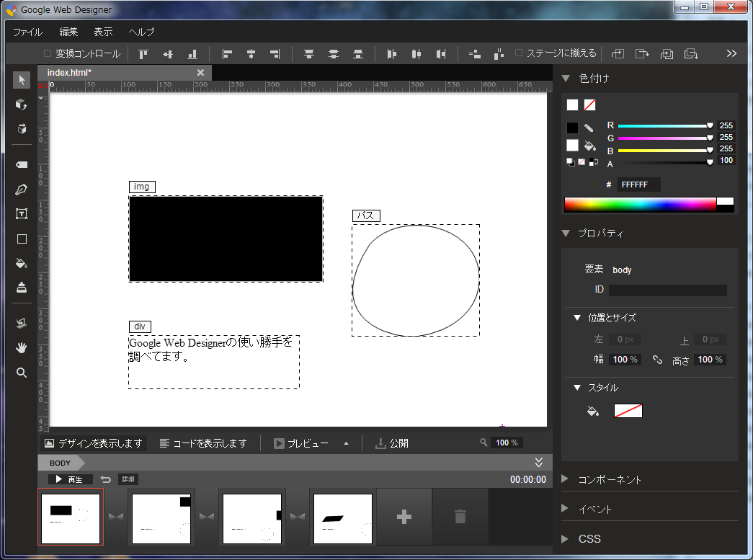Click the プレビュー button

(x=301, y=443)
